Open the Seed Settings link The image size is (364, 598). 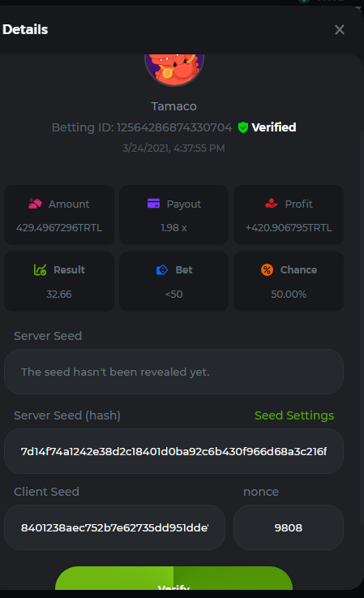(294, 415)
